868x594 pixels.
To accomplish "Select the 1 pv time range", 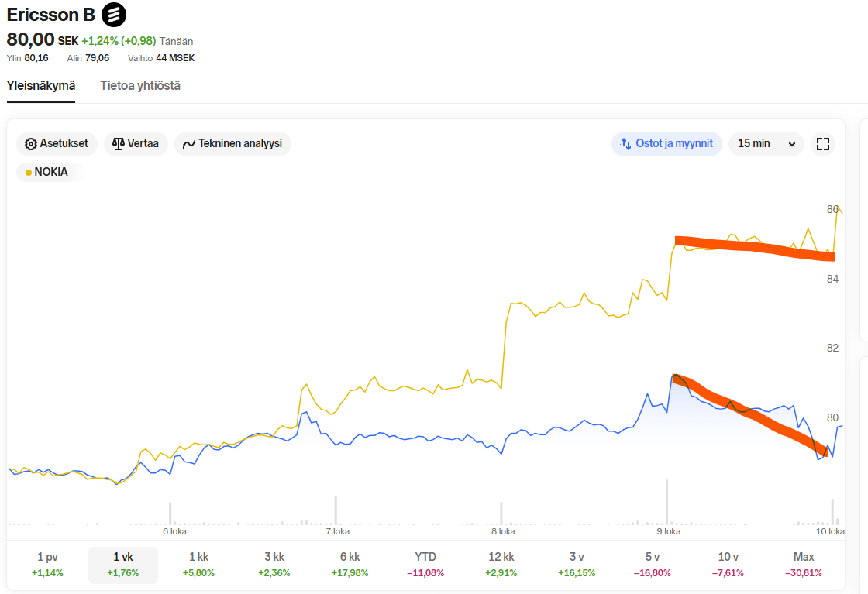I will [x=47, y=565].
